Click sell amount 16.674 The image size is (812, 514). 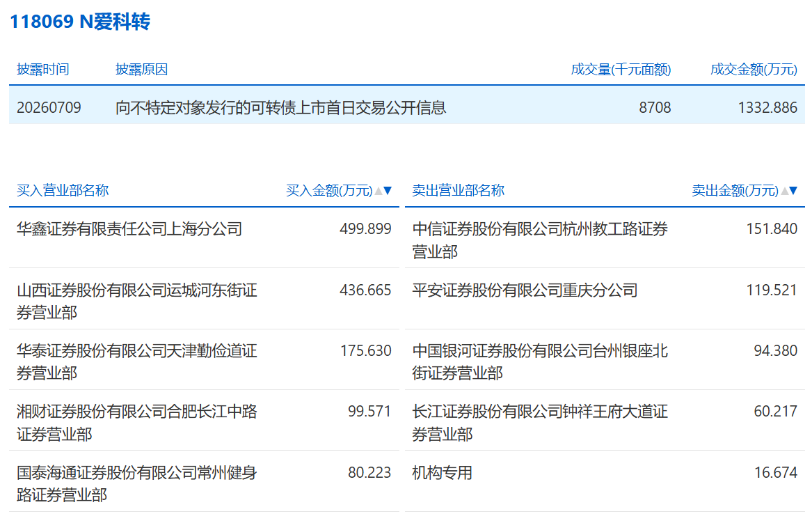click(775, 472)
